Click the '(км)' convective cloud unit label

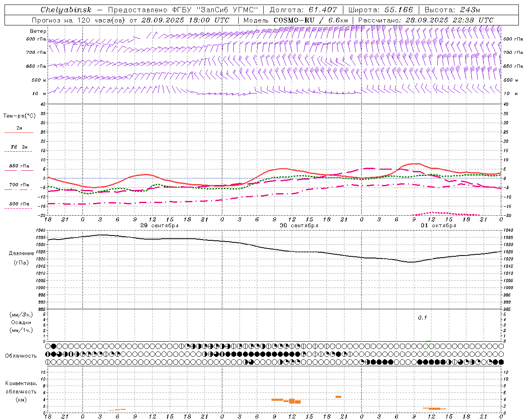tap(21, 399)
